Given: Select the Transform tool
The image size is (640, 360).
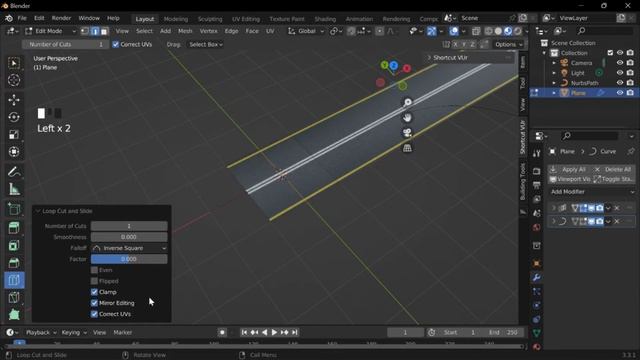Looking at the screenshot, I should point(14,152).
